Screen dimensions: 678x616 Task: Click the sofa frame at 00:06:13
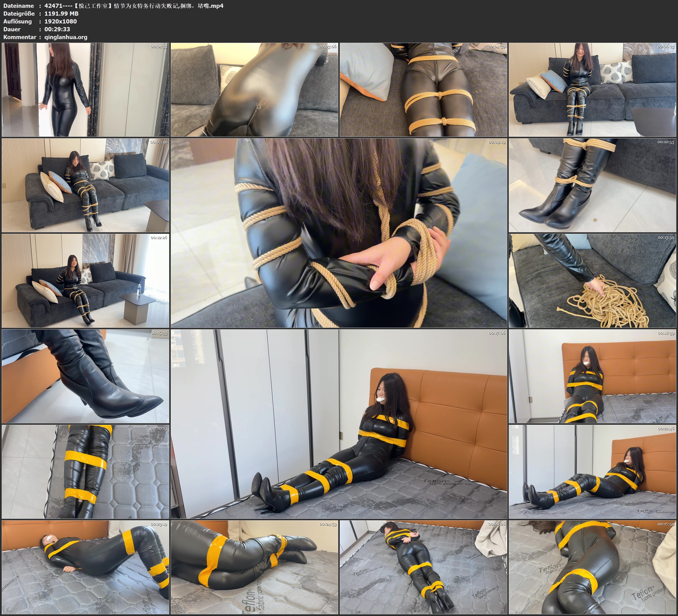(x=592, y=89)
